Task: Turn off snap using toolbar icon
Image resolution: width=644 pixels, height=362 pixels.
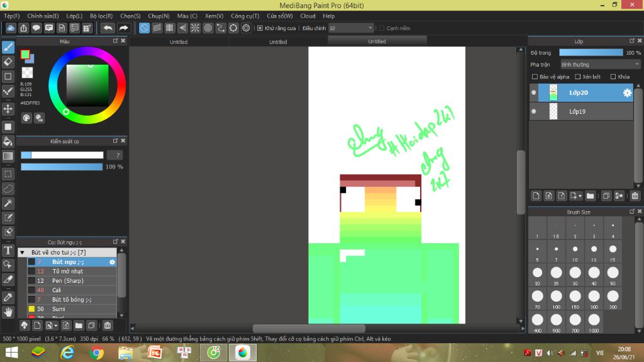Action: pos(144,28)
